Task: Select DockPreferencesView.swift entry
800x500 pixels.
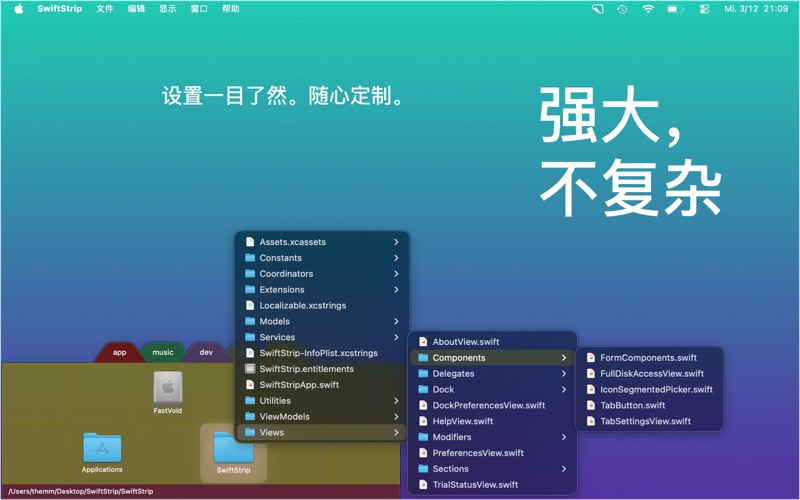Action: [492, 405]
